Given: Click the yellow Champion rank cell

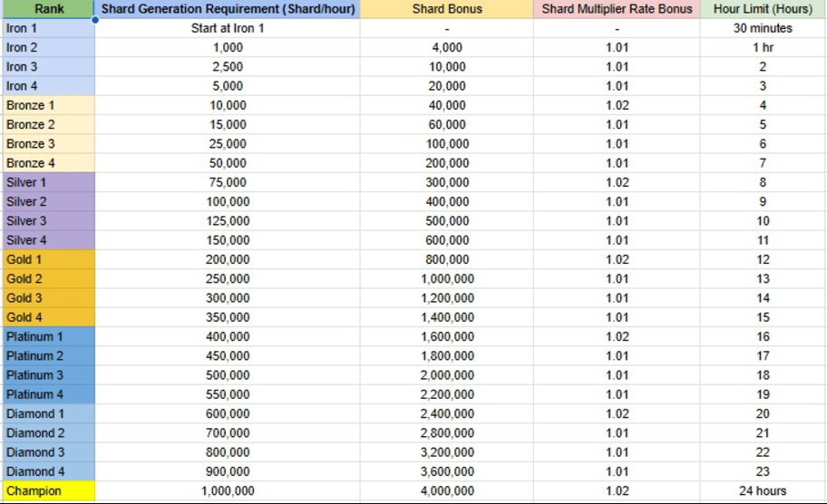Looking at the screenshot, I should 49,490.
